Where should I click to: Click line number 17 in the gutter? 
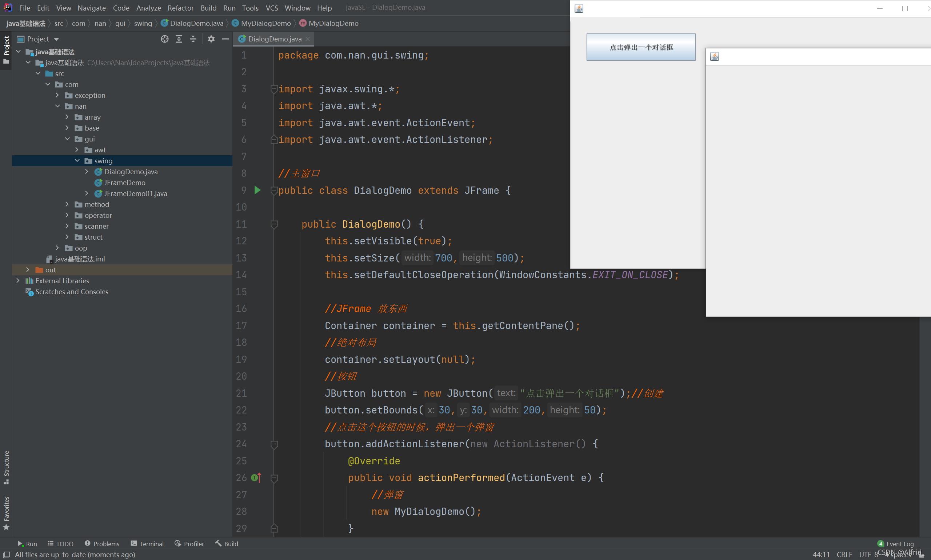click(x=241, y=326)
